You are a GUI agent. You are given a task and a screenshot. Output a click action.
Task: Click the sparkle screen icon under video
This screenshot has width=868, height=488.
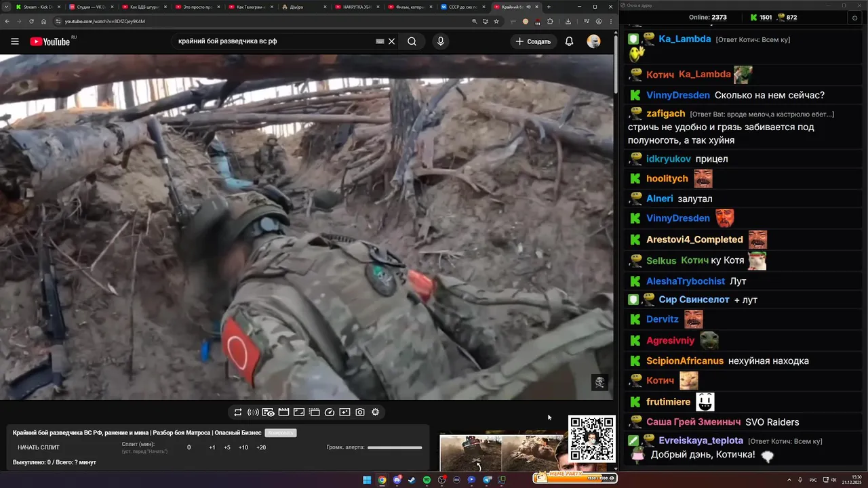coord(344,412)
